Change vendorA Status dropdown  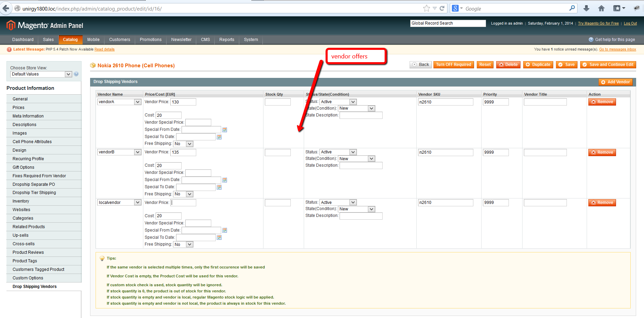[x=338, y=102]
